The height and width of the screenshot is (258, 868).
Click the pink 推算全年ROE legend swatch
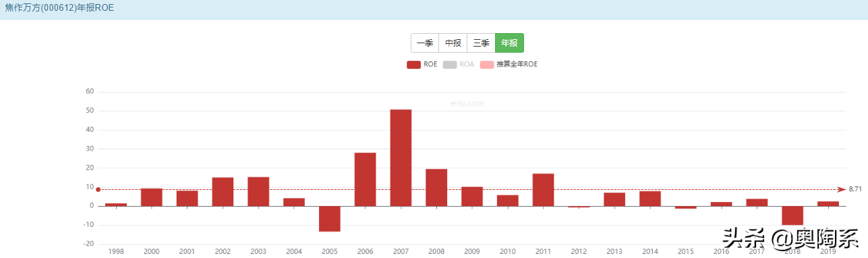487,64
